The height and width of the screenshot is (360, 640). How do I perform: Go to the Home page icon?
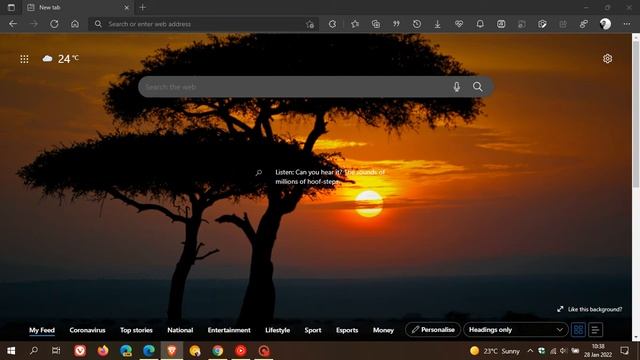pyautogui.click(x=75, y=24)
